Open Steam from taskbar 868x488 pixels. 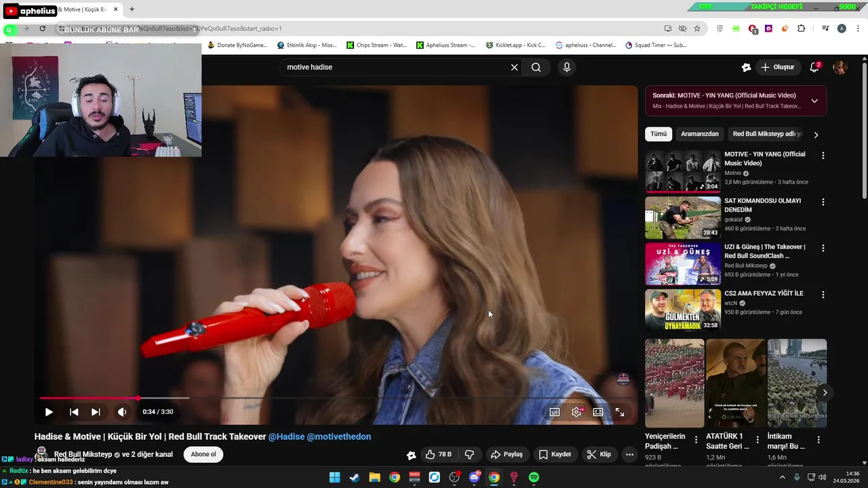(x=354, y=477)
